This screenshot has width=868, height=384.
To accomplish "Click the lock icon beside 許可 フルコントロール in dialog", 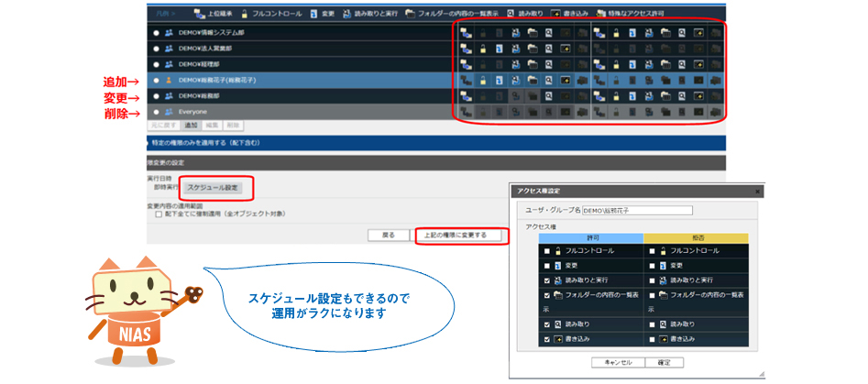I will coord(558,250).
